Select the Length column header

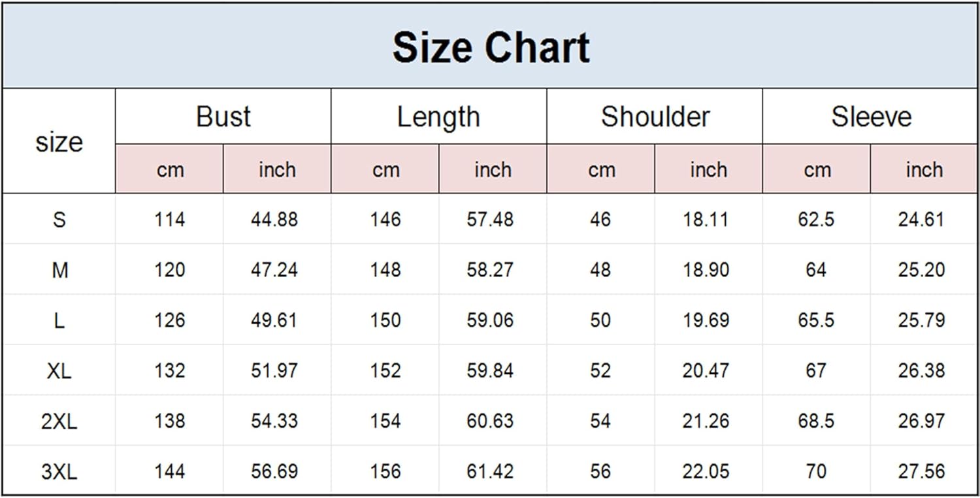[438, 117]
